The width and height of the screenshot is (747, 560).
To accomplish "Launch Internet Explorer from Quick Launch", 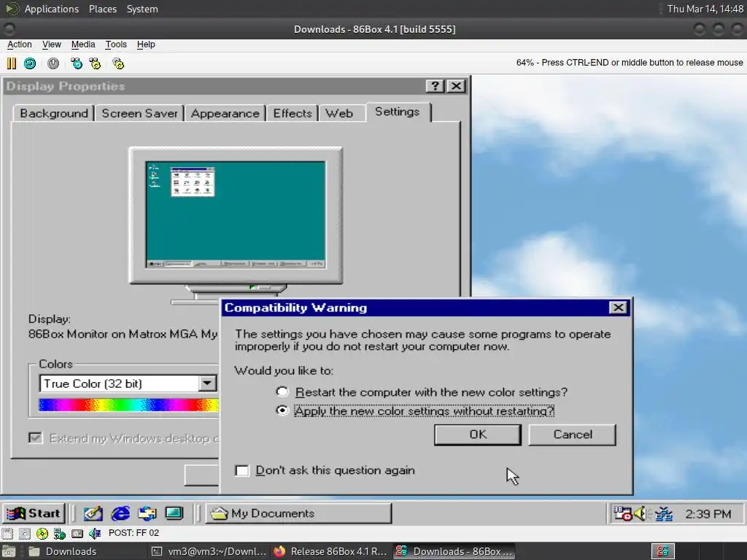I will point(120,513).
